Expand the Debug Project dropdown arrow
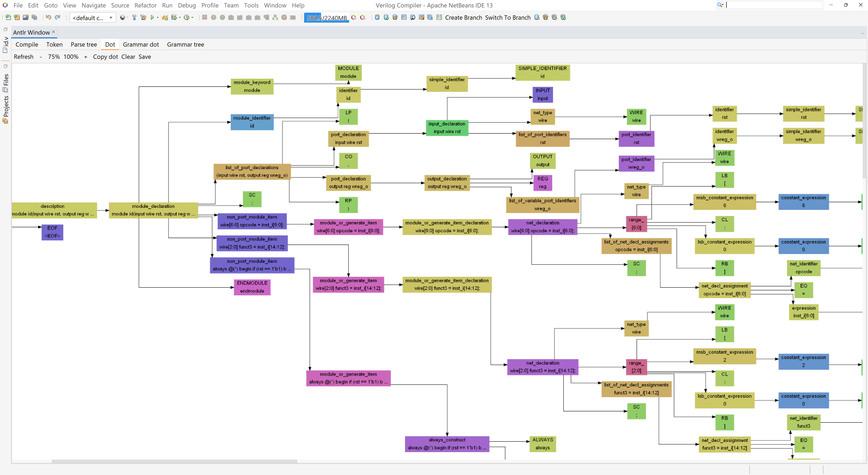Image resolution: width=868 pixels, height=475 pixels. (180, 18)
